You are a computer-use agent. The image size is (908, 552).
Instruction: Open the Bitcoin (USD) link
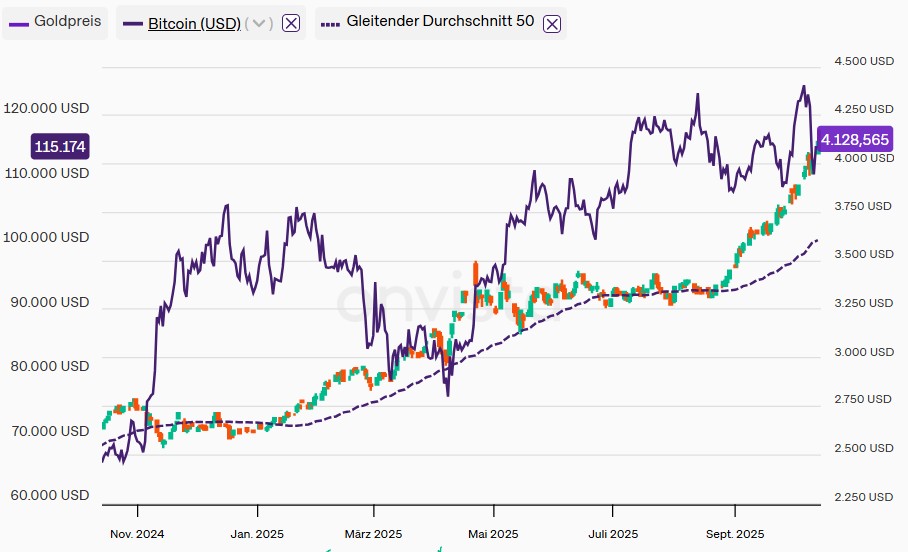point(194,23)
